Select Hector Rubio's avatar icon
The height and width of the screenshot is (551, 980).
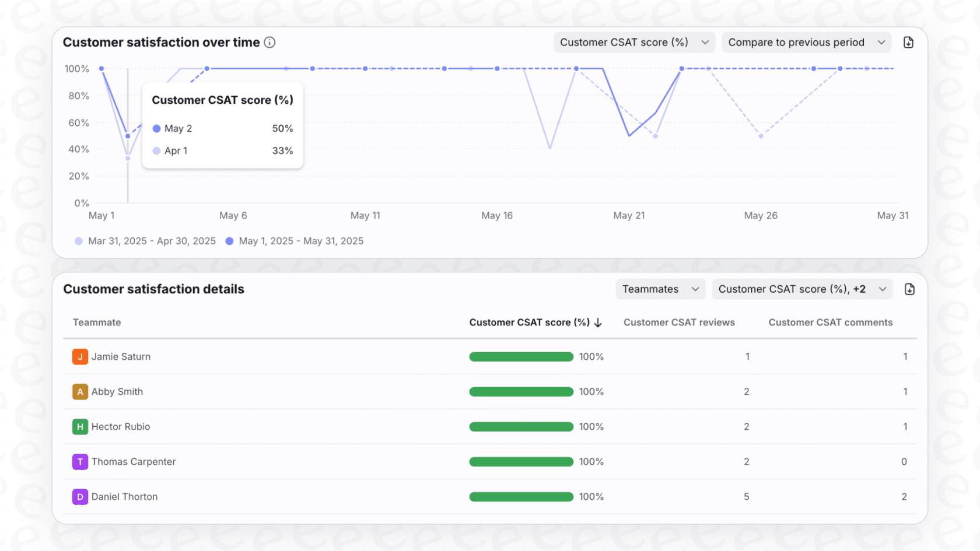click(x=80, y=426)
